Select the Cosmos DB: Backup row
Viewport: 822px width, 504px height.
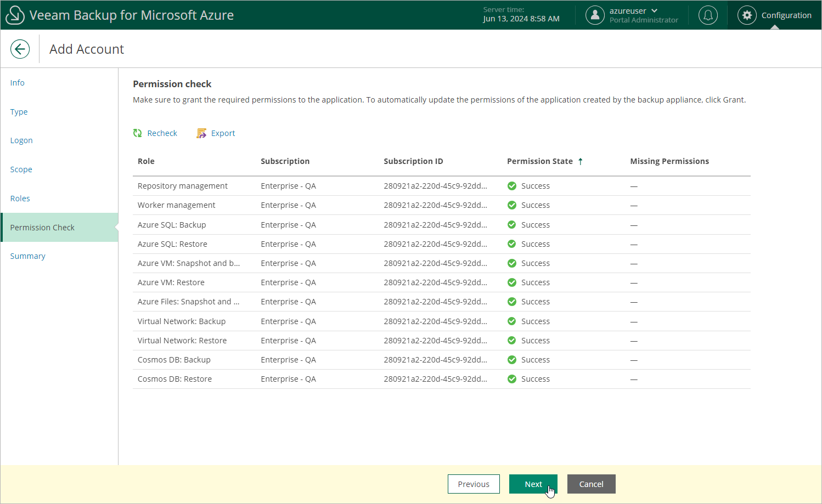(174, 360)
